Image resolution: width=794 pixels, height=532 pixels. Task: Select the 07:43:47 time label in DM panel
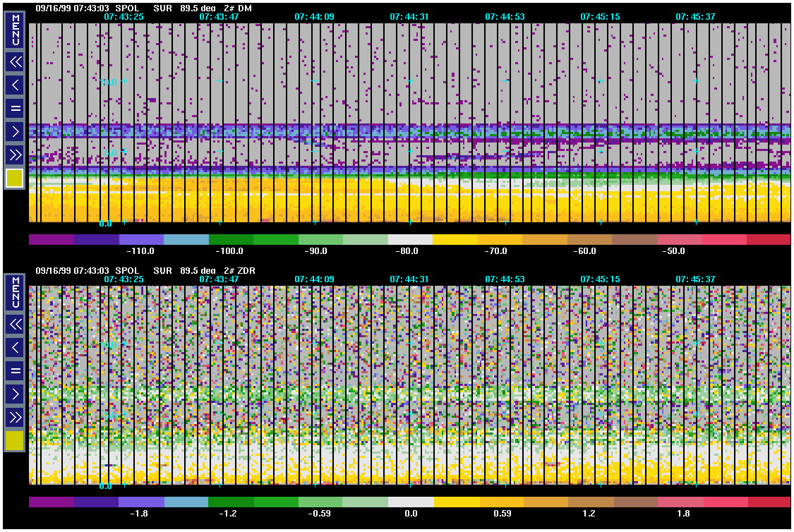[219, 17]
